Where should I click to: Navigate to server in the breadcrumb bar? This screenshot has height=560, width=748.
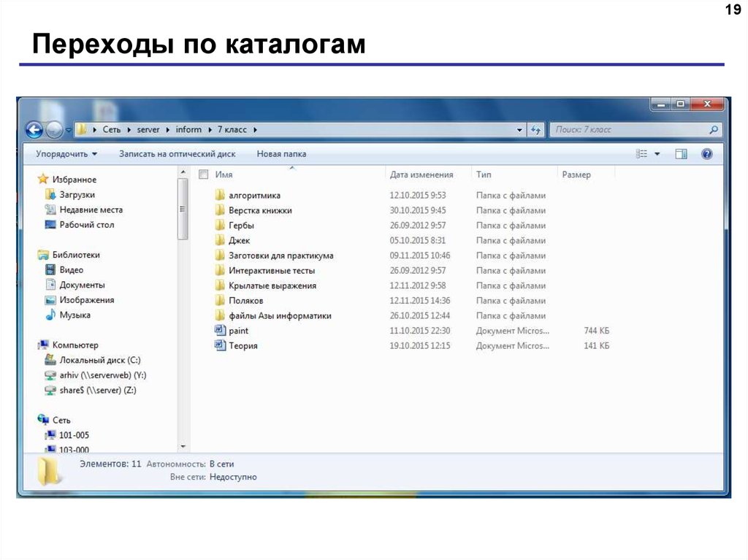148,129
